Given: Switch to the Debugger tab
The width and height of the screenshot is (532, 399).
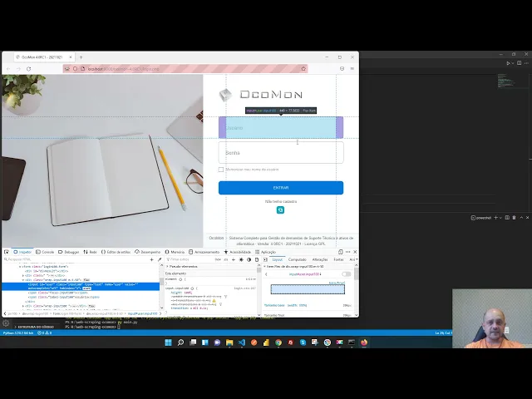Looking at the screenshot, I should [68, 252].
